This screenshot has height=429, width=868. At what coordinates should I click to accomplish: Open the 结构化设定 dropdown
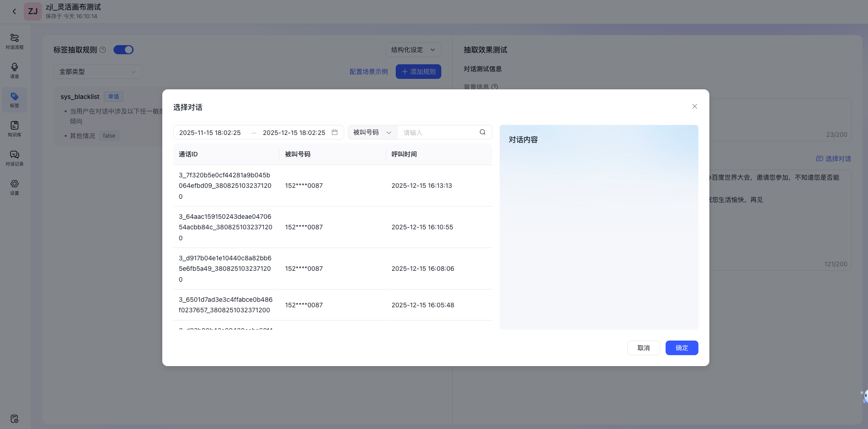[413, 50]
